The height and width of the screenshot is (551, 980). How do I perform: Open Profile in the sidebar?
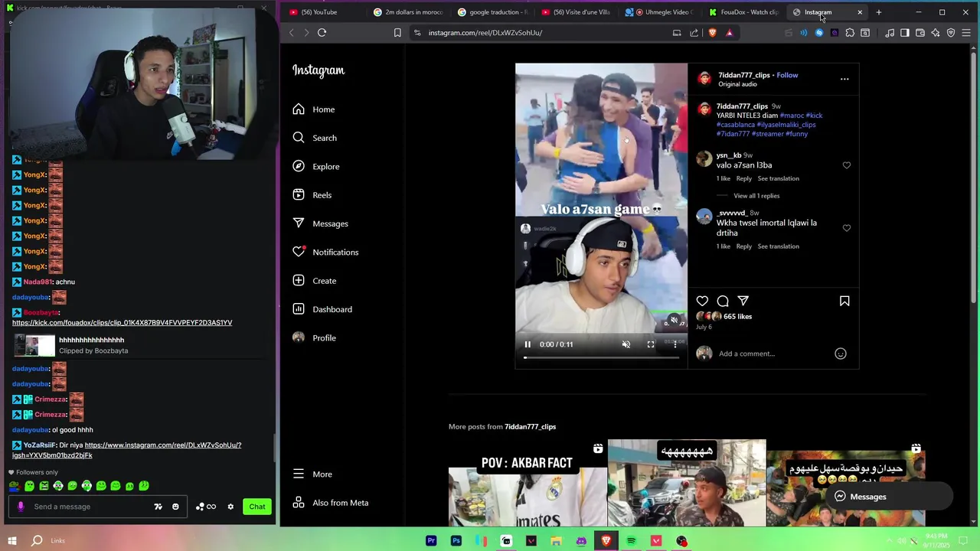pos(315,337)
